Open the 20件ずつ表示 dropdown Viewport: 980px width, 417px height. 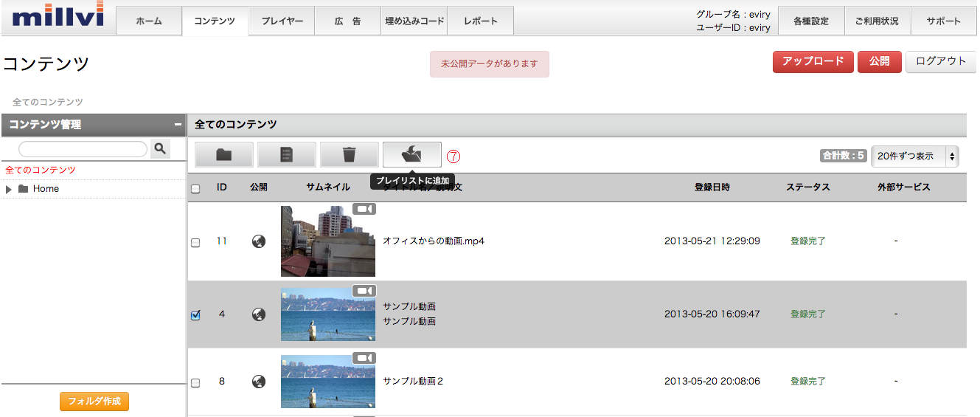[x=914, y=156]
